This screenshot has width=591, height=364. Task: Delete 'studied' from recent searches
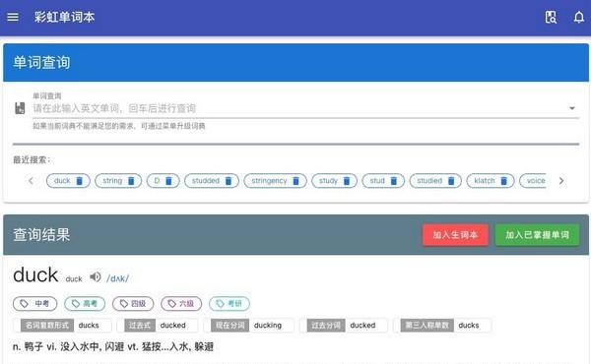[451, 181]
